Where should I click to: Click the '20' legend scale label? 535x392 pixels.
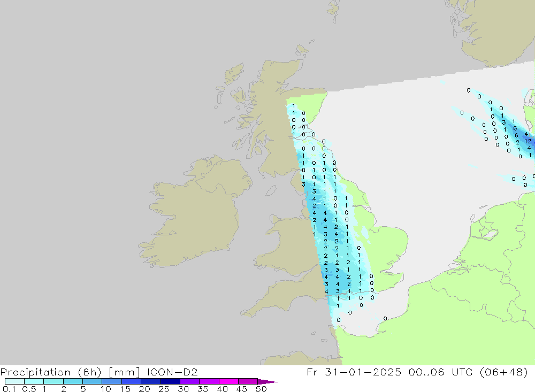point(144,389)
